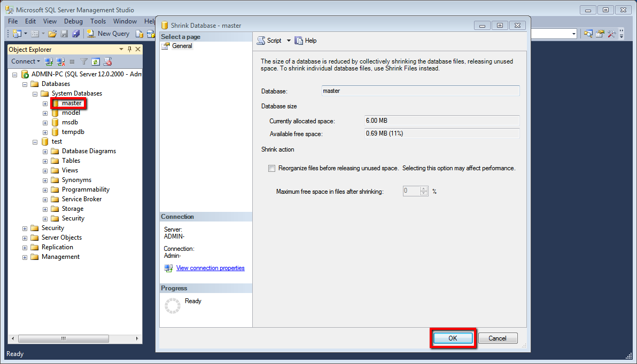The width and height of the screenshot is (637, 364).
Task: Click the Open File toolbar icon
Action: [52, 33]
